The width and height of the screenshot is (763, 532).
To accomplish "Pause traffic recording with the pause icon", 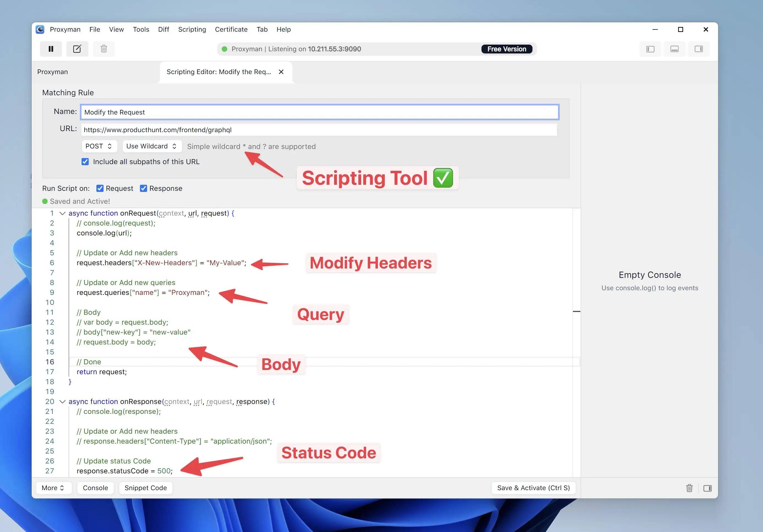I will [x=51, y=49].
